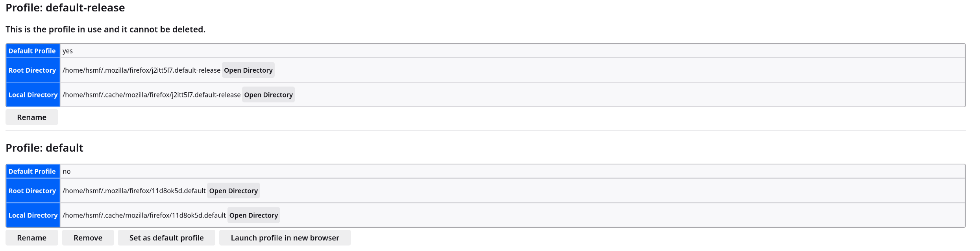Click the profile in use notice text
The height and width of the screenshot is (251, 980).
coord(105,29)
